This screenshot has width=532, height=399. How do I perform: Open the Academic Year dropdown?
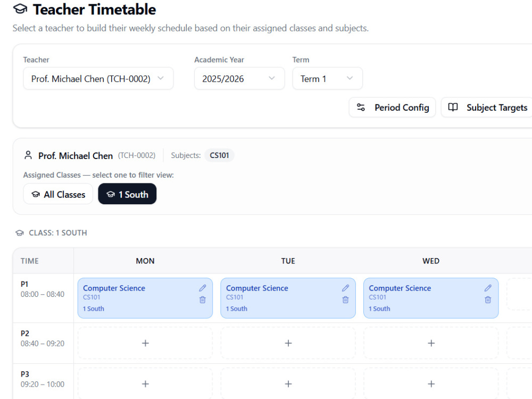[239, 78]
